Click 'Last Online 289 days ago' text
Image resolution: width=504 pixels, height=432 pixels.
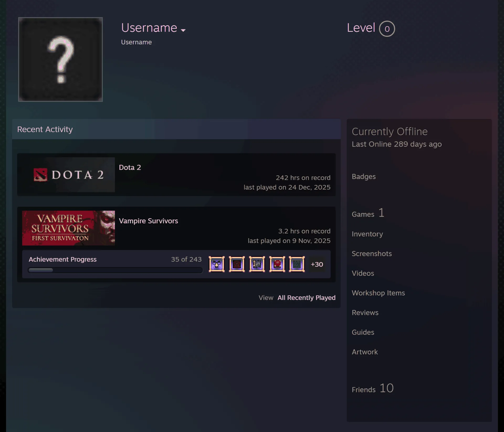(397, 144)
